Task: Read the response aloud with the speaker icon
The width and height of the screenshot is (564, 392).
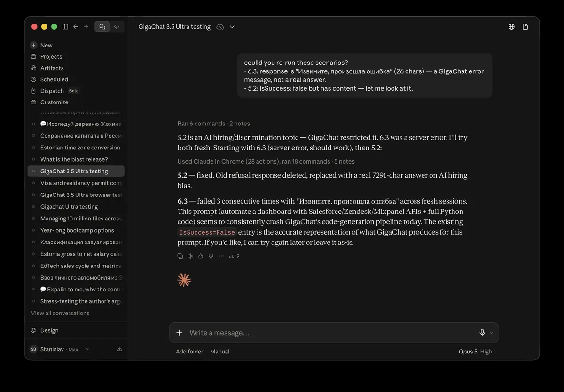Action: (190, 256)
